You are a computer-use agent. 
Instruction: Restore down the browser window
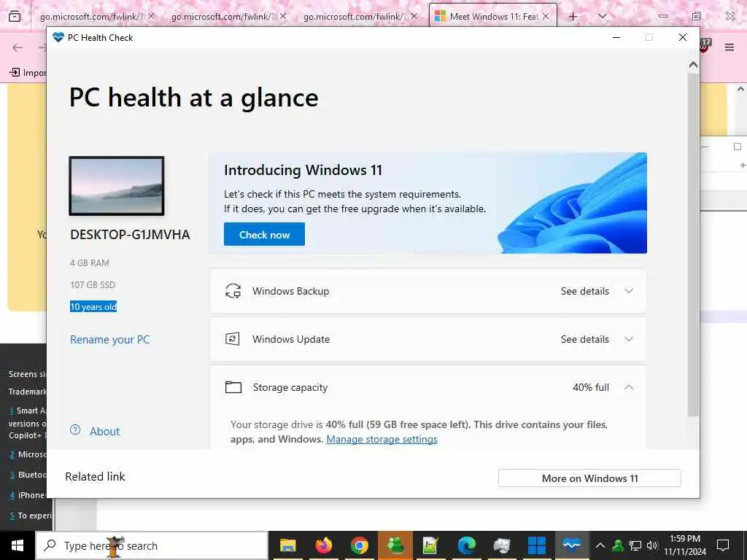point(696,16)
